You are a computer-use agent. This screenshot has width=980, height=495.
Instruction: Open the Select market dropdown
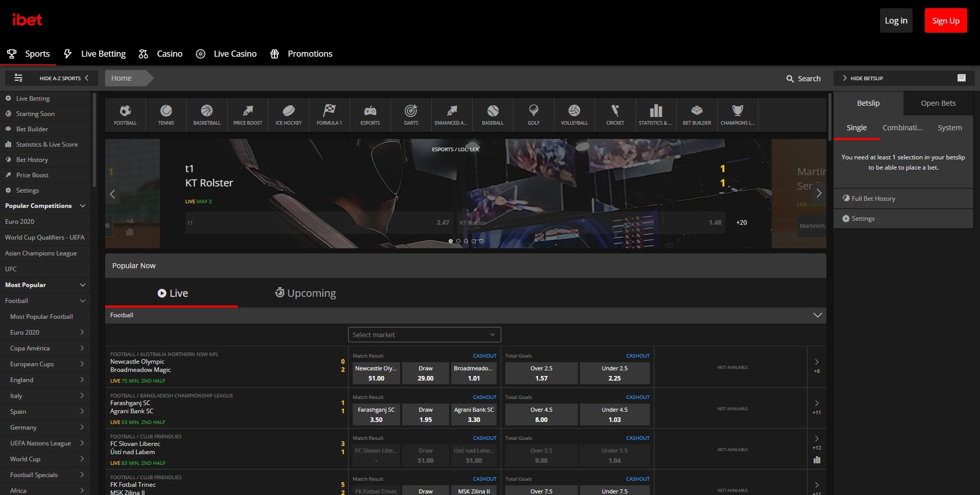pos(424,335)
